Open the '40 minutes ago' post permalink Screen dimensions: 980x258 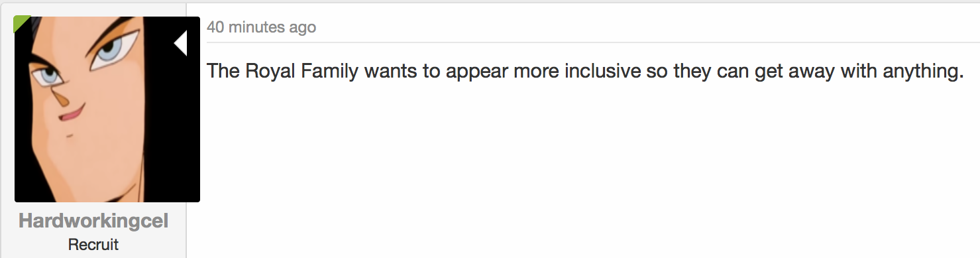[x=261, y=27]
